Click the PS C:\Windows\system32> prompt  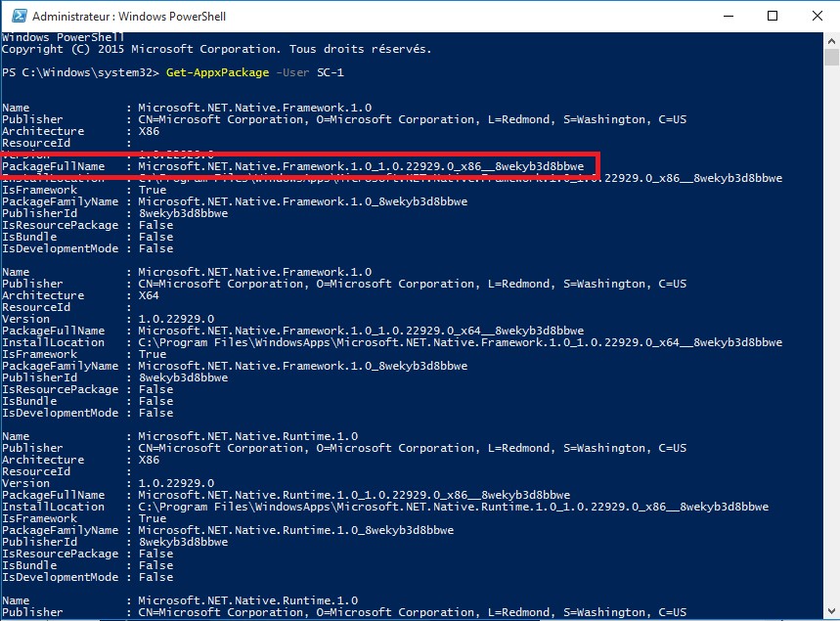(x=82, y=72)
